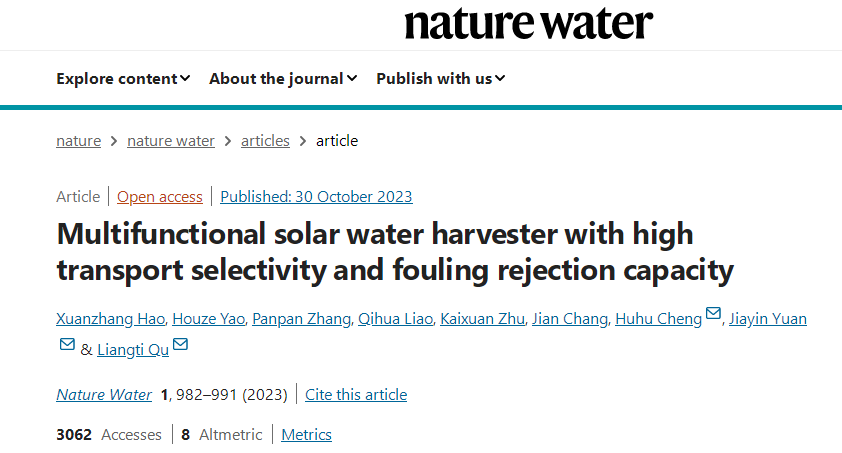Expand the Explore content menu
The image size is (842, 453).
[x=123, y=78]
